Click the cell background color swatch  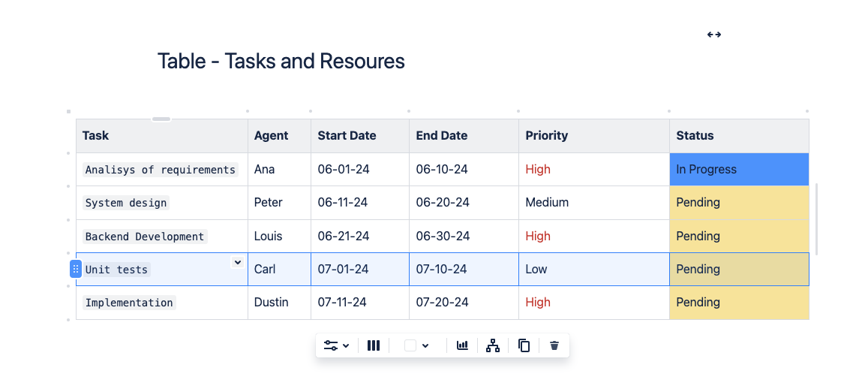[410, 345]
